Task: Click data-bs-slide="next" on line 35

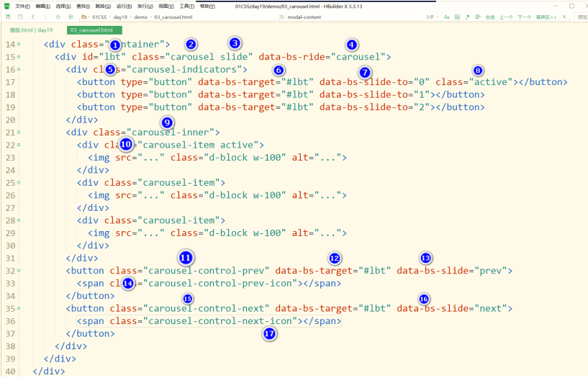Action: tap(452, 309)
